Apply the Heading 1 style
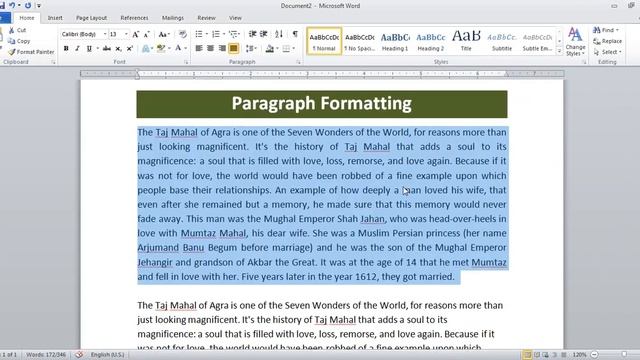 [395, 41]
